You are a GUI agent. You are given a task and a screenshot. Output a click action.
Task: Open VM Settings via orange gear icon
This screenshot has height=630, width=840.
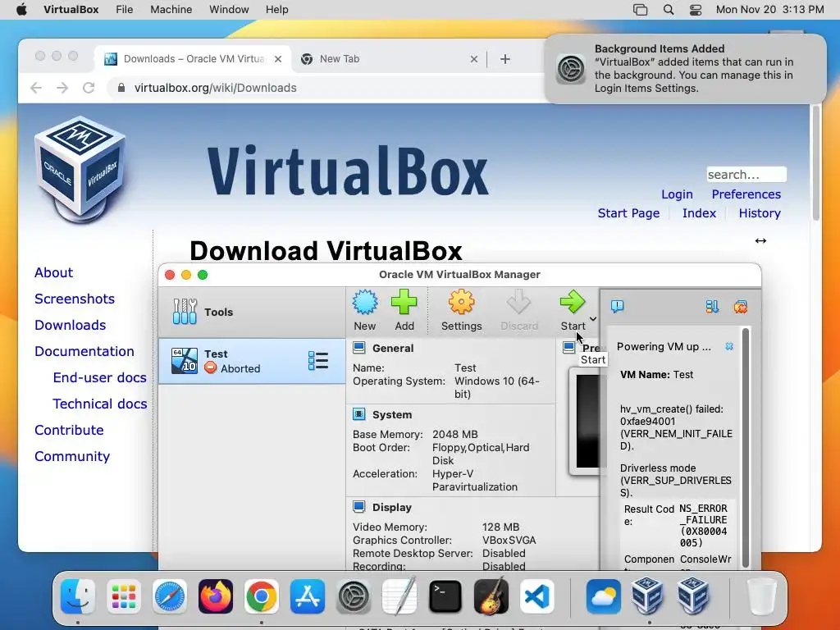[x=461, y=302]
